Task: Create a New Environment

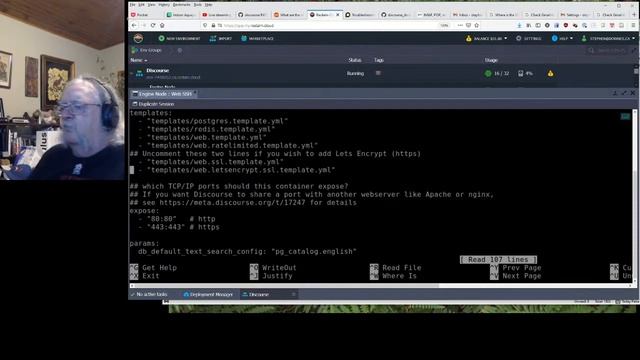Action: pos(179,38)
